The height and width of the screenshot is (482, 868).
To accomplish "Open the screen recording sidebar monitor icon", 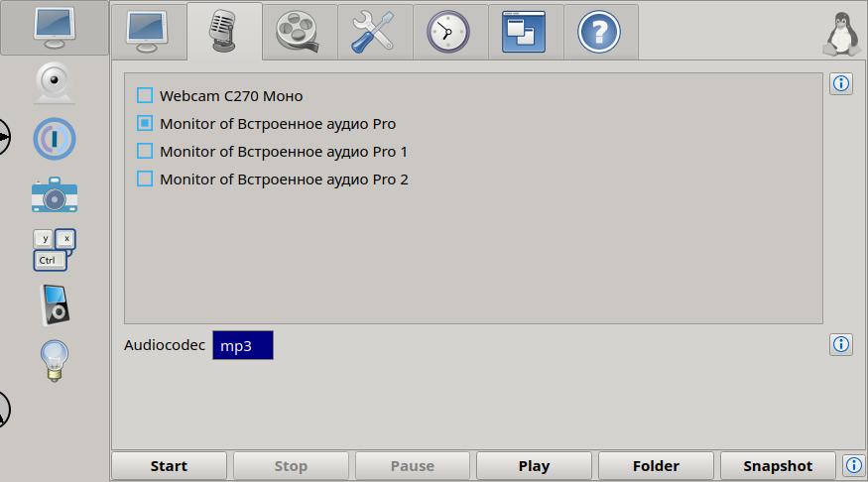I will coord(55,28).
